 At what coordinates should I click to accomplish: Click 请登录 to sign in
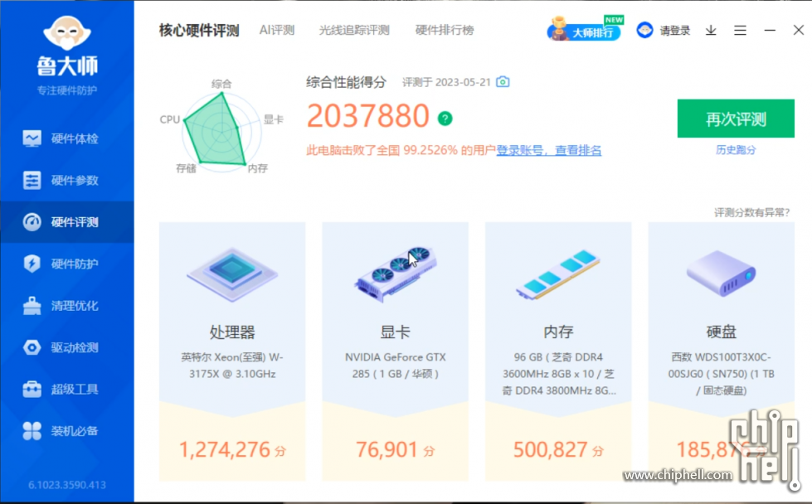point(675,31)
